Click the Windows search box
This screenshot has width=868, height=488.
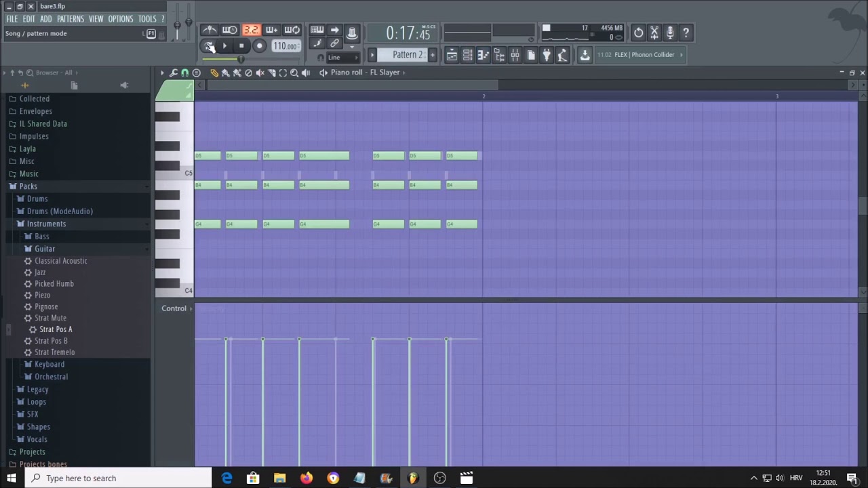coord(119,478)
